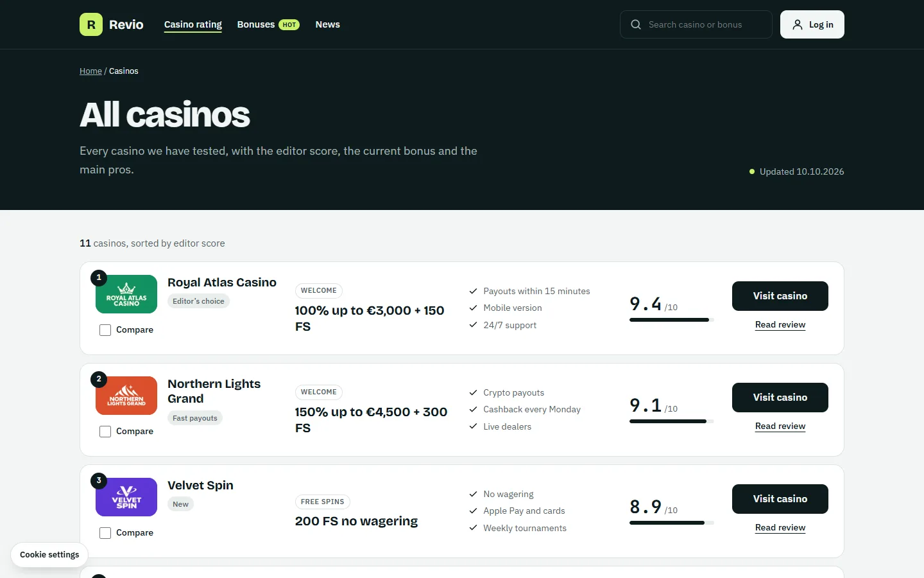Image resolution: width=924 pixels, height=578 pixels.
Task: Click 'Payouts within 15 minutes' text
Action: coord(536,292)
